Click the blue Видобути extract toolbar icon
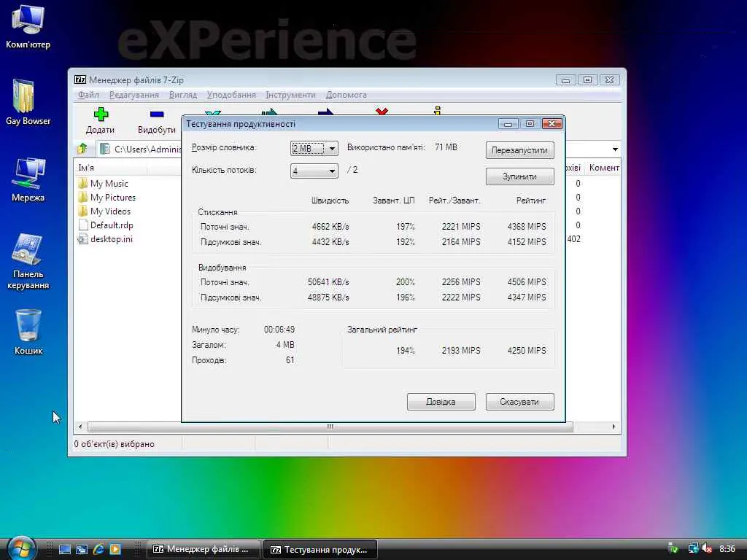Image resolution: width=747 pixels, height=560 pixels. [157, 114]
